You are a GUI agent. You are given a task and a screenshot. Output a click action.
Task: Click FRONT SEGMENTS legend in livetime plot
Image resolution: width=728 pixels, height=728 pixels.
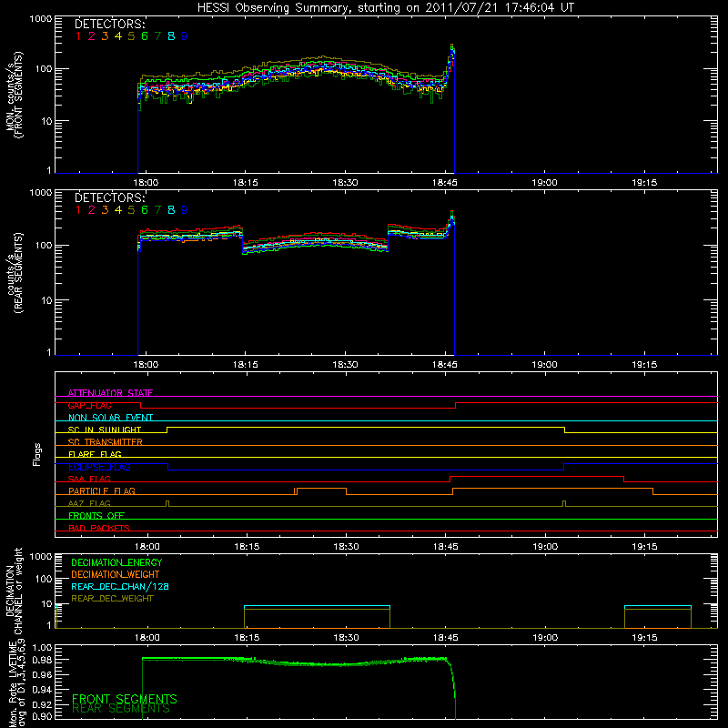coord(125,699)
